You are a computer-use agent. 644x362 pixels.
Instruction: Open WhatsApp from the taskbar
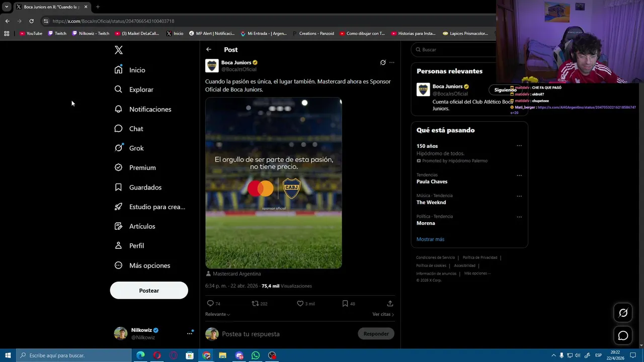(256, 355)
